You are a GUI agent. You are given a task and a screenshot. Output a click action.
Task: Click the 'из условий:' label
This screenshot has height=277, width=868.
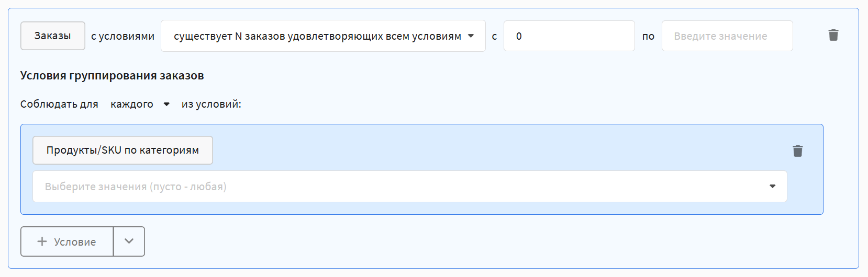pos(212,105)
